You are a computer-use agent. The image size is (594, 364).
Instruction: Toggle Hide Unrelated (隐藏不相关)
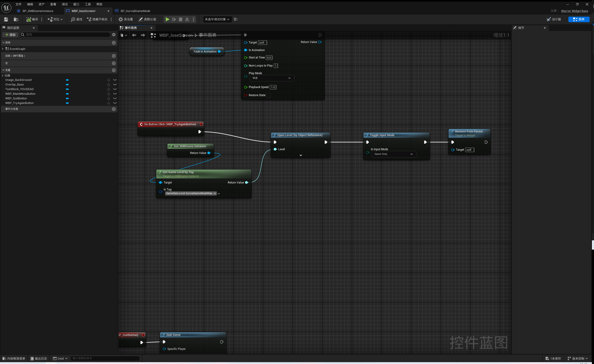point(97,19)
